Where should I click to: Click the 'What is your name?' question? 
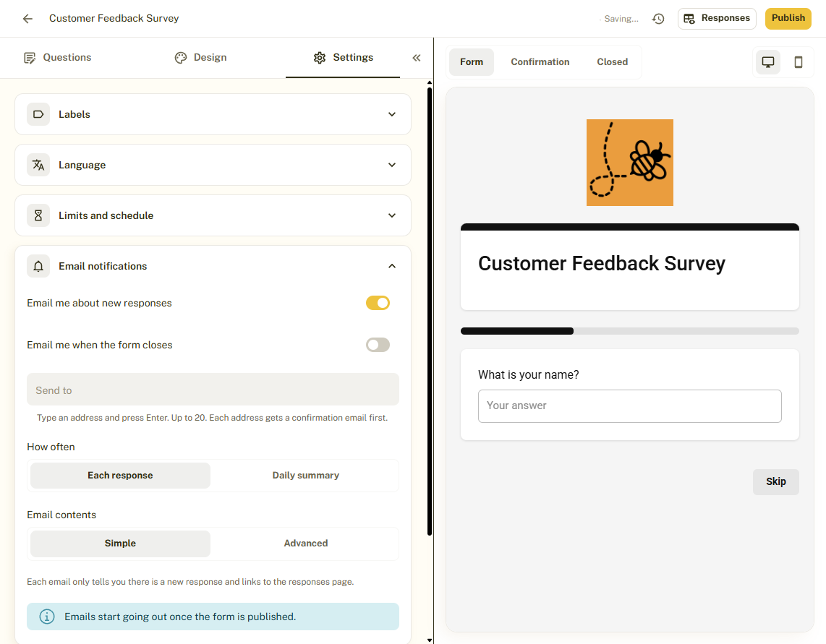(529, 375)
